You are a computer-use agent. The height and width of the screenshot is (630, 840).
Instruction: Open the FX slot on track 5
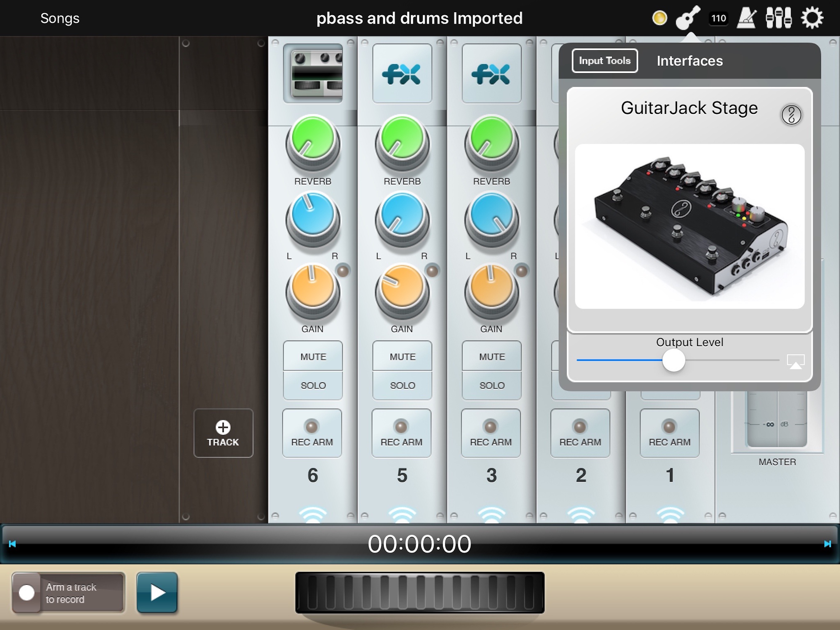pos(402,73)
